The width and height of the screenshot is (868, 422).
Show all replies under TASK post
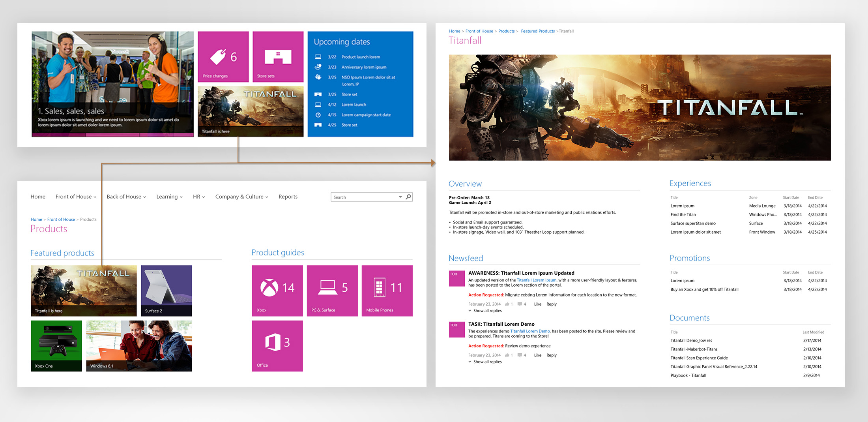pyautogui.click(x=485, y=362)
